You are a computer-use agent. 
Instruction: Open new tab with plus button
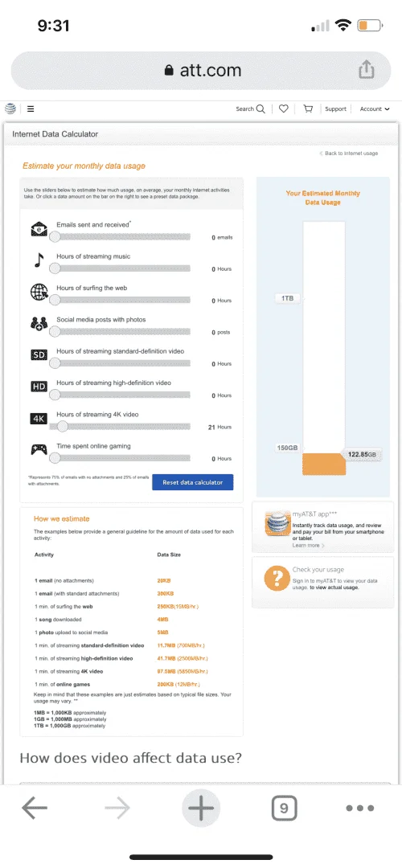(x=200, y=809)
